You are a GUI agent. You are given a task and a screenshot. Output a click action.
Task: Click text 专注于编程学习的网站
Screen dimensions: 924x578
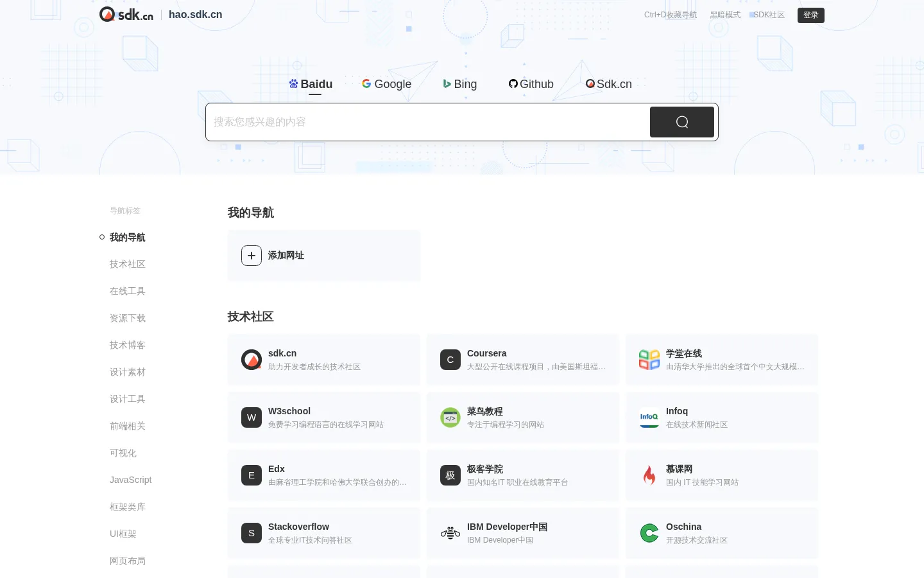coord(506,425)
